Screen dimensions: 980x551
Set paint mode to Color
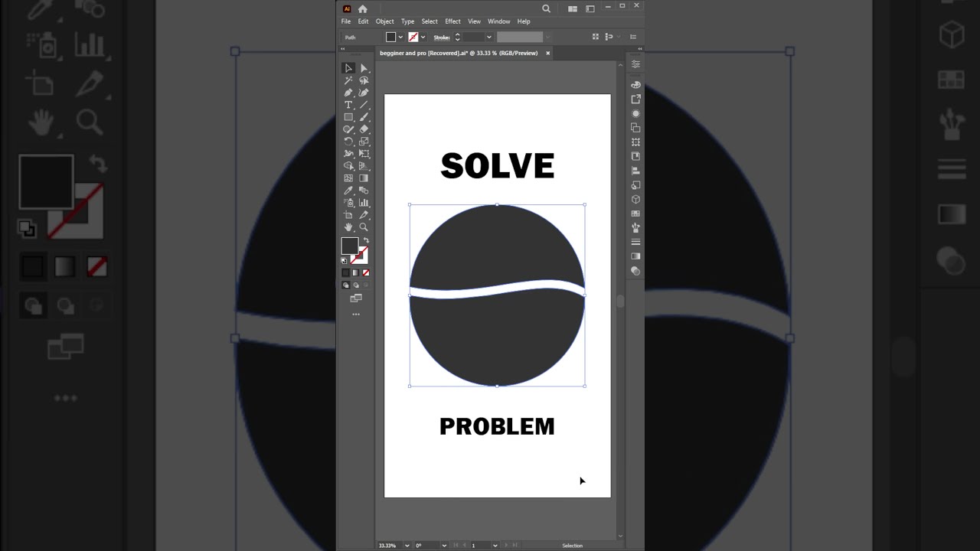[x=345, y=272]
